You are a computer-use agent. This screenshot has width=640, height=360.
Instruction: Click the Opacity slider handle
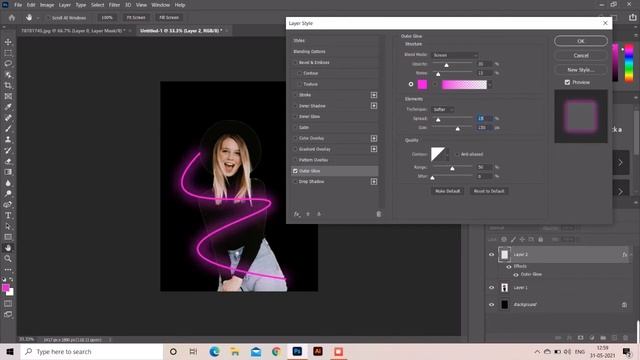(447, 65)
